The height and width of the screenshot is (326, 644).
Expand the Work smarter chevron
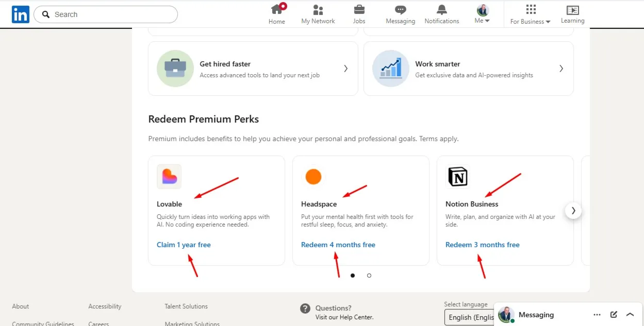pyautogui.click(x=562, y=68)
